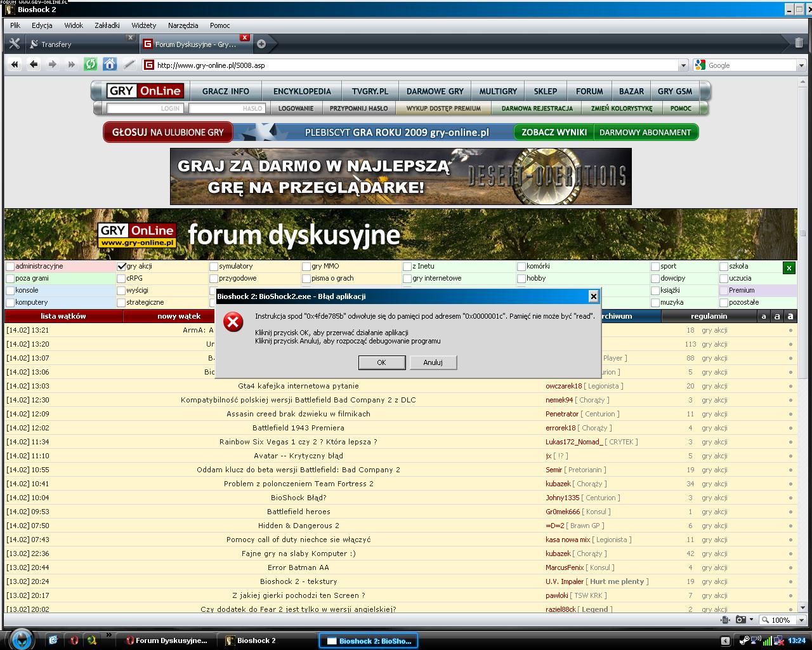Click the LOGIN input field
Screen dimensions: 812x650
pos(145,109)
